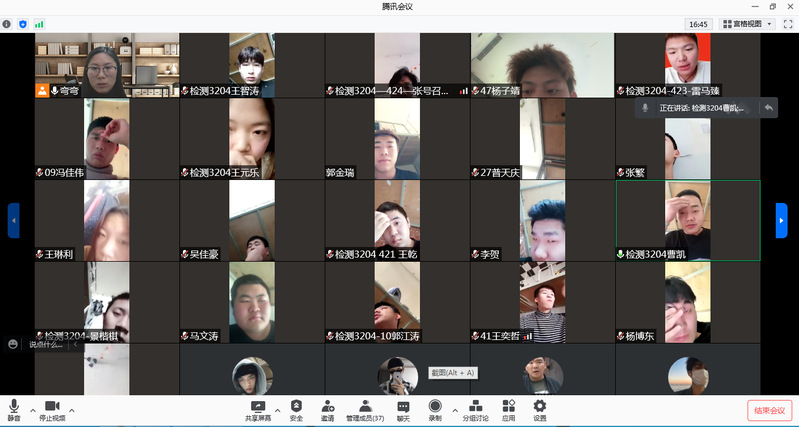
Task: Open the 宫格视图 grid view dropdown
Action: (745, 23)
